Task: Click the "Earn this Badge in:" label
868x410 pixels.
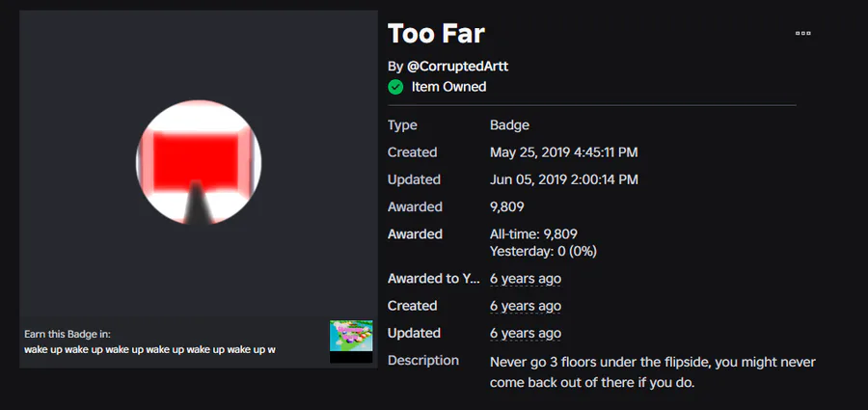Action: point(68,334)
